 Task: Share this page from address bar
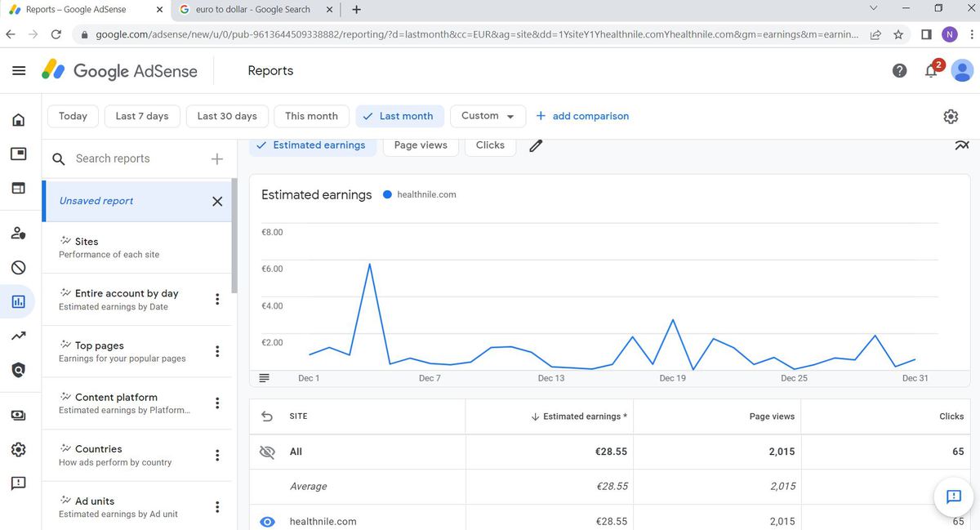tap(875, 34)
